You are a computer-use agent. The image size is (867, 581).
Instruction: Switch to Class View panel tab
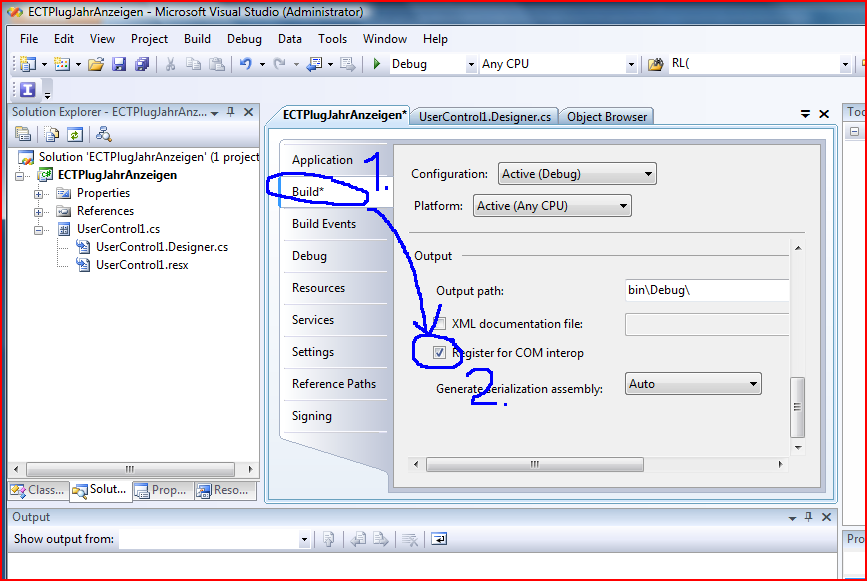(x=39, y=490)
